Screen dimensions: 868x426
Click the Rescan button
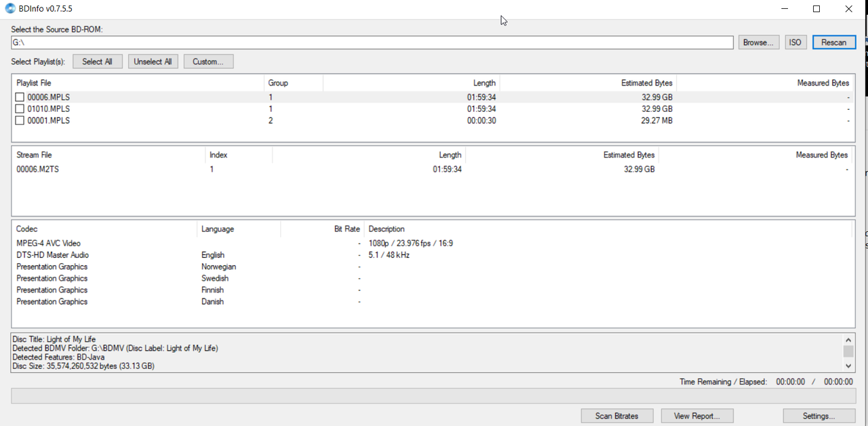point(834,42)
